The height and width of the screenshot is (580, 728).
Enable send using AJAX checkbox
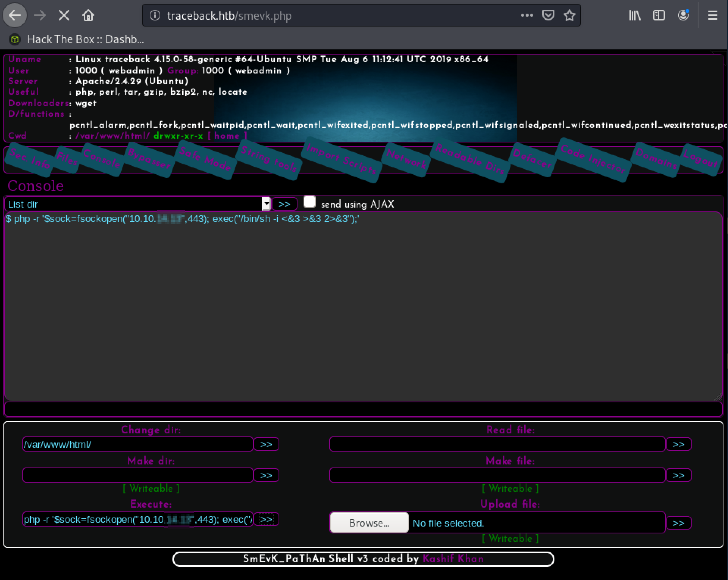(x=310, y=202)
